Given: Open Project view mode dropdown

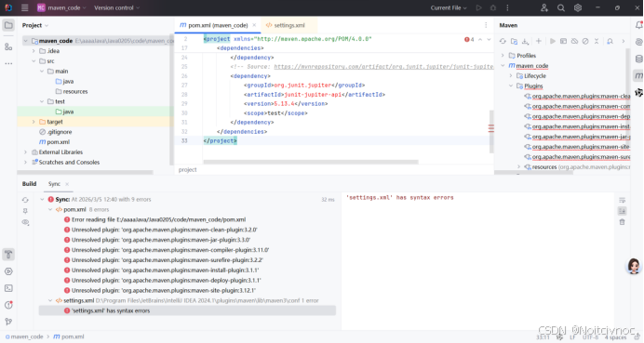Looking at the screenshot, I should point(35,25).
